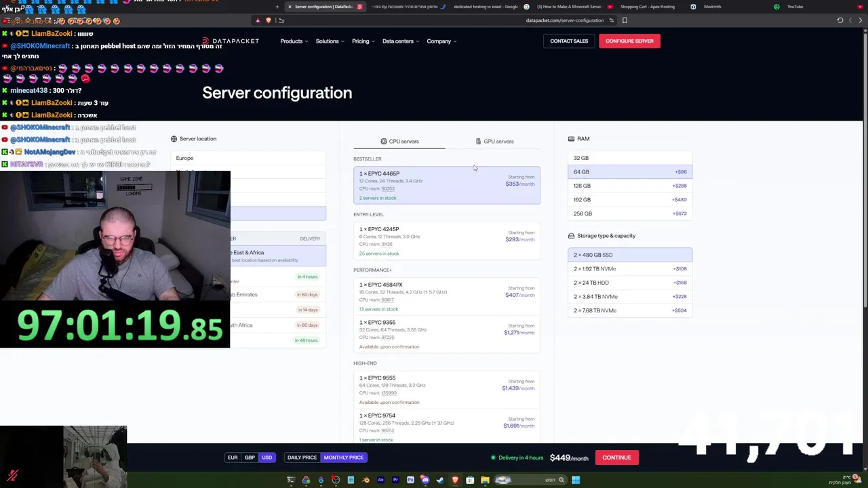Expand the Company menu
Image resolution: width=868 pixels, height=488 pixels.
pos(441,41)
